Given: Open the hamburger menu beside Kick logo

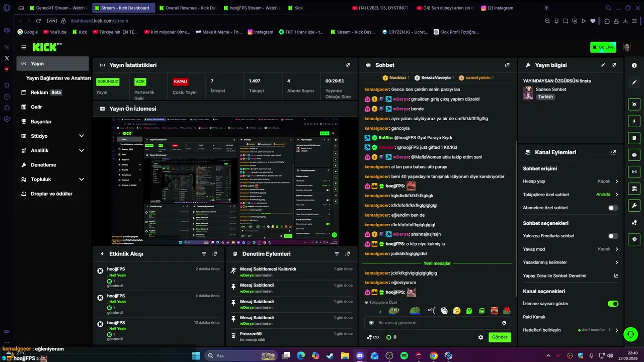Looking at the screenshot, I should click(24, 47).
